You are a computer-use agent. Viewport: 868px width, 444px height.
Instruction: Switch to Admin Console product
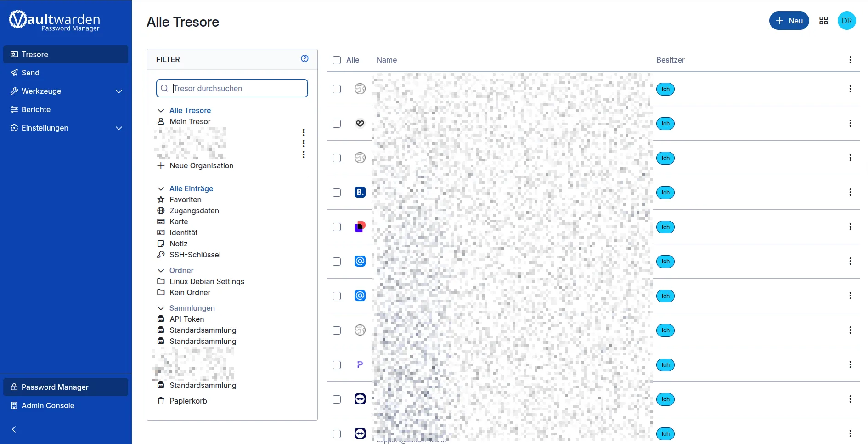click(66, 405)
